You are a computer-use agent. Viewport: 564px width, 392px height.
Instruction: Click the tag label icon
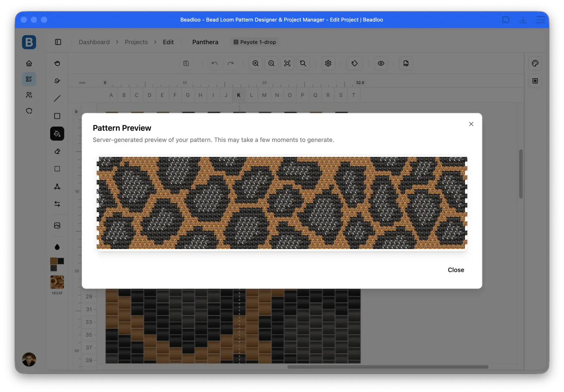pyautogui.click(x=355, y=63)
